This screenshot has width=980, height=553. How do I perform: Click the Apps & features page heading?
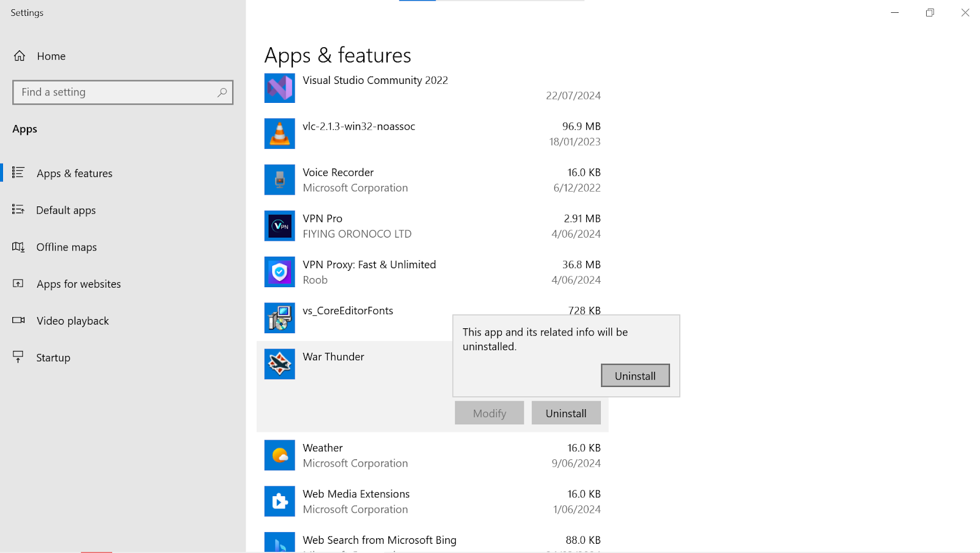click(338, 56)
